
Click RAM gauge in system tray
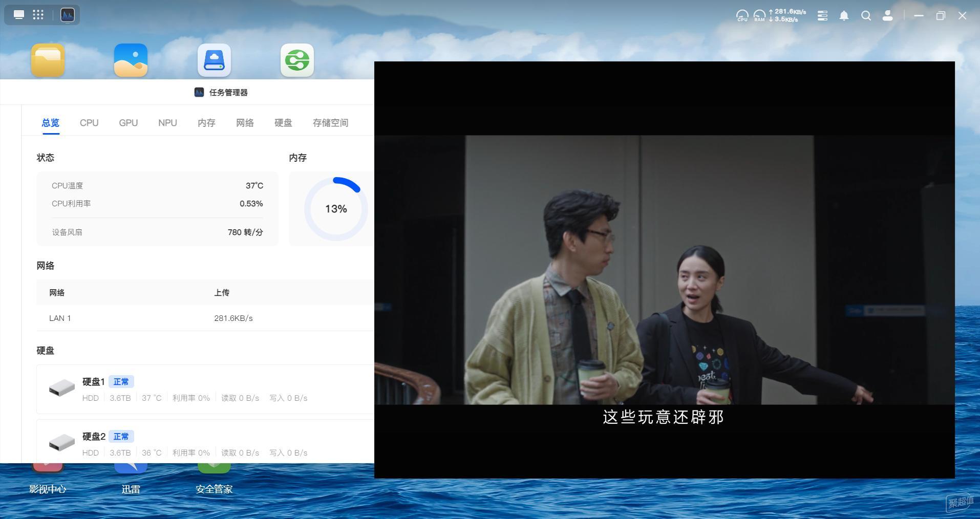click(x=759, y=16)
